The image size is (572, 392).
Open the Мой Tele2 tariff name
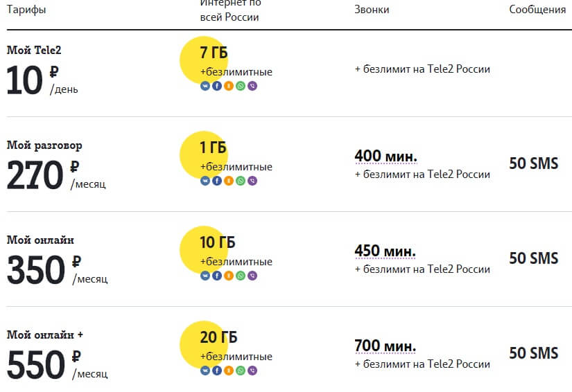click(34, 50)
